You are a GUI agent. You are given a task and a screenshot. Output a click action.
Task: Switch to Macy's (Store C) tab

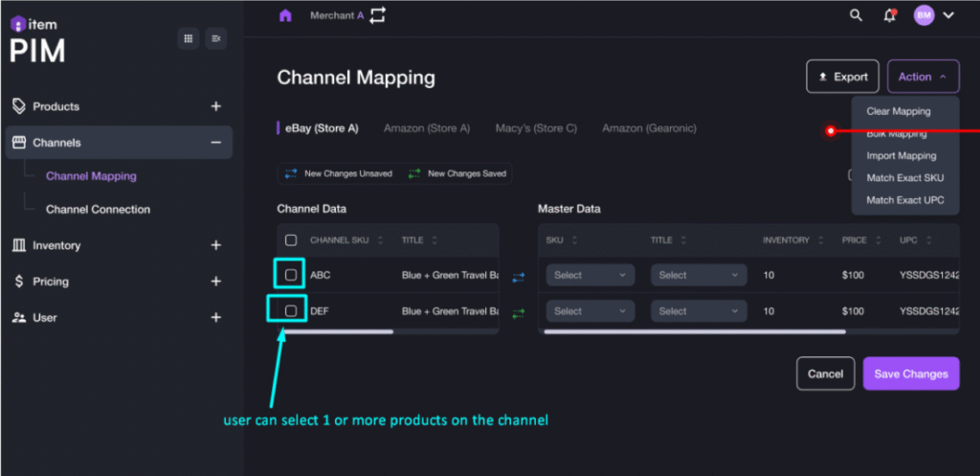(536, 128)
